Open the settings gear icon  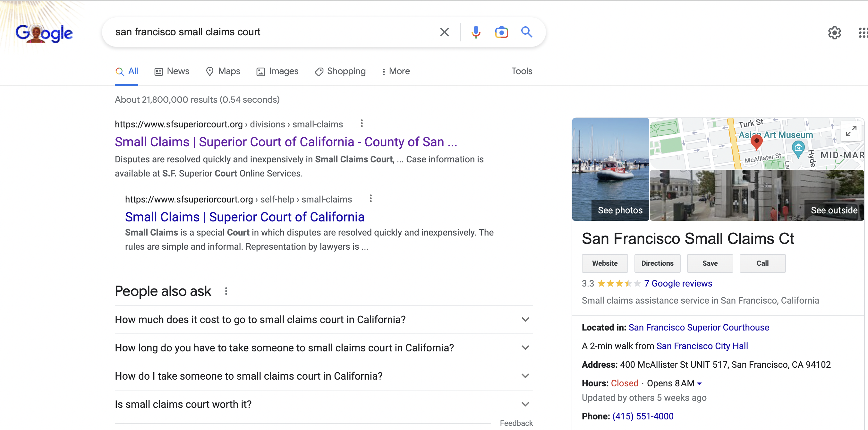[834, 33]
